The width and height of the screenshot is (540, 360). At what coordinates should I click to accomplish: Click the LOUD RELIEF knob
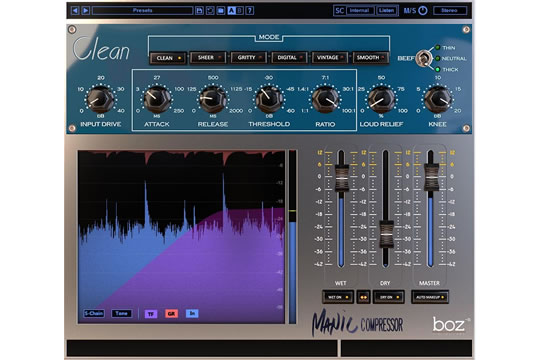pyautogui.click(x=381, y=99)
